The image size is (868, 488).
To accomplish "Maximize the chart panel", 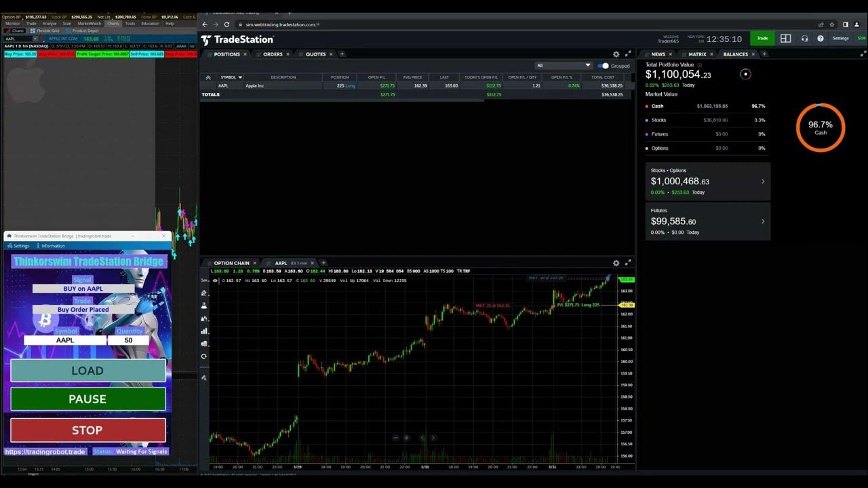I will (x=628, y=263).
